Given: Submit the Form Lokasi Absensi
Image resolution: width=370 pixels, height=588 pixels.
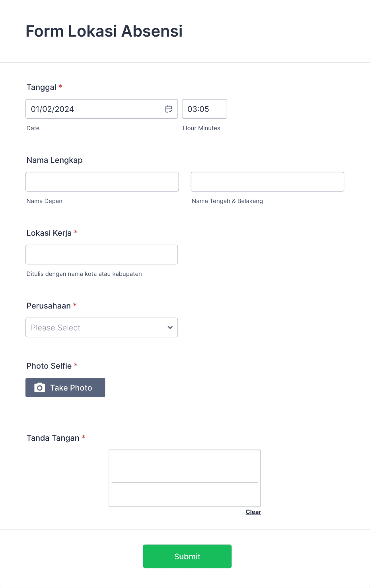Looking at the screenshot, I should click(187, 556).
